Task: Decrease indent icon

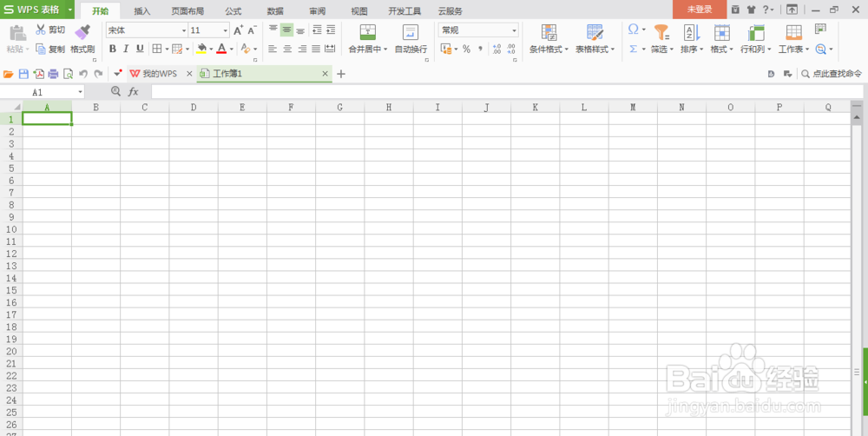Action: click(x=317, y=30)
